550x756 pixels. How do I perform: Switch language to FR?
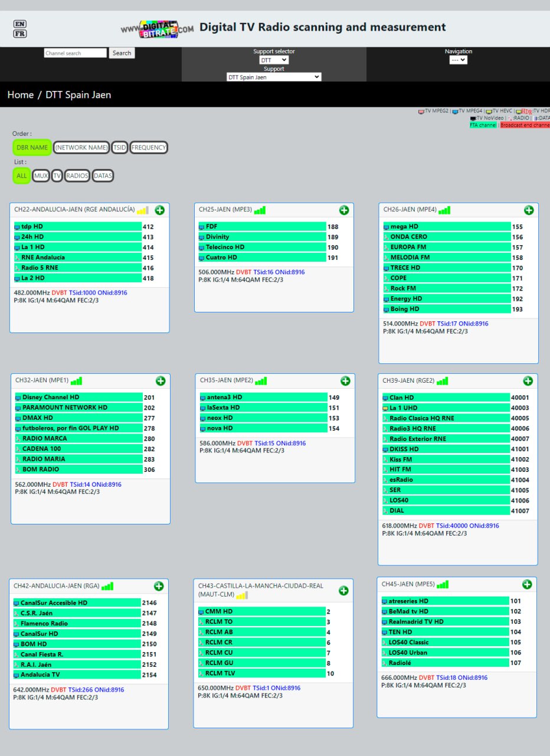click(x=20, y=34)
